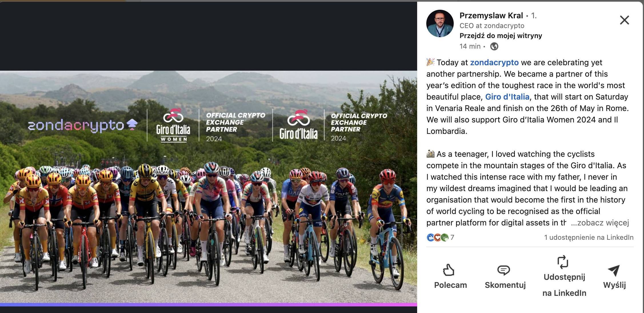Click the Wyślij button label

(614, 285)
